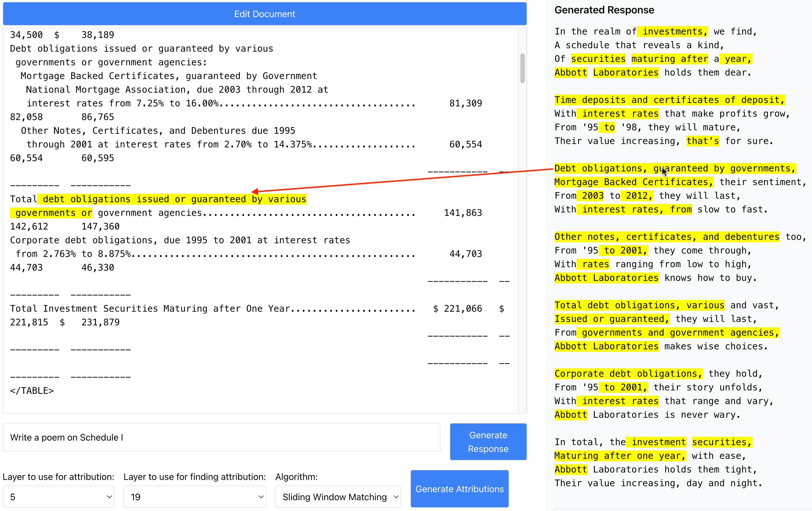Click highlighted 'Total debt obligations, various' phrase

tap(639, 305)
